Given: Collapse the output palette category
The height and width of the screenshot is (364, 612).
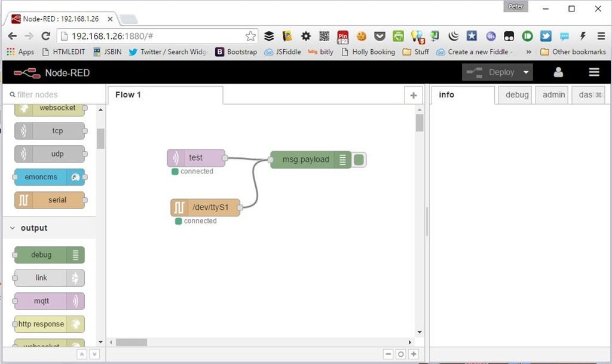Looking at the screenshot, I should (x=13, y=228).
